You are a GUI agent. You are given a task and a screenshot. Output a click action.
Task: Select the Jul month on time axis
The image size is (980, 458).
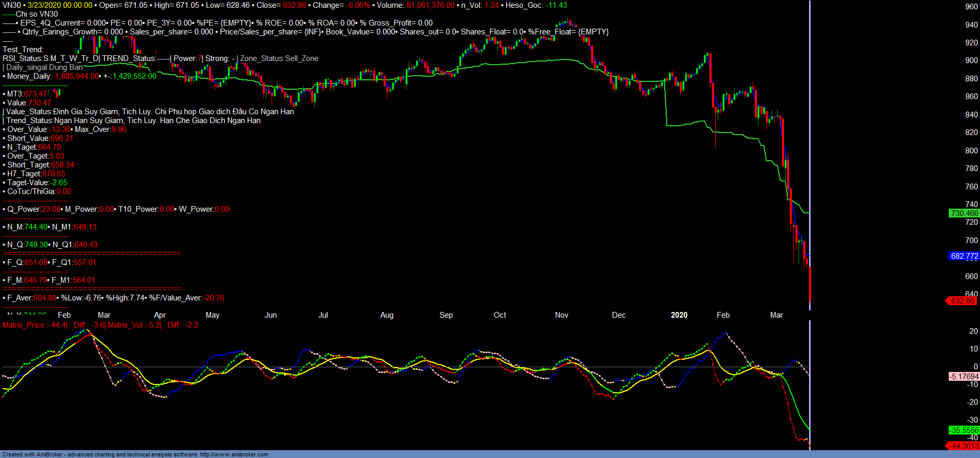click(323, 315)
